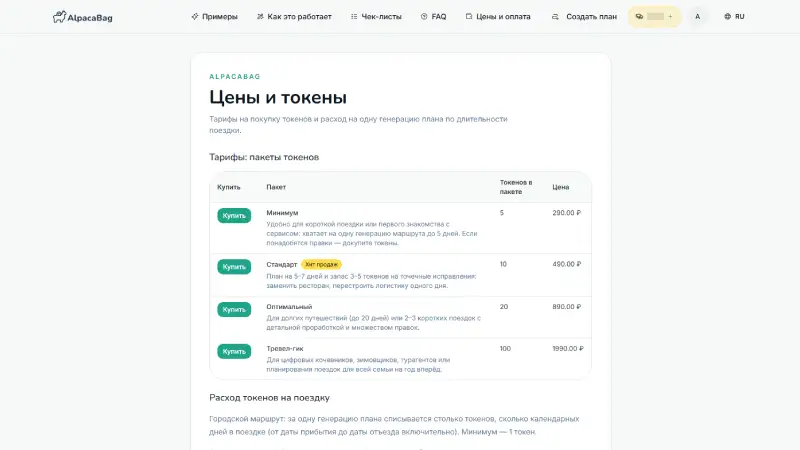Click the sparkle icon beside Примеры
Viewport: 800px width, 450px height.
tap(195, 16)
